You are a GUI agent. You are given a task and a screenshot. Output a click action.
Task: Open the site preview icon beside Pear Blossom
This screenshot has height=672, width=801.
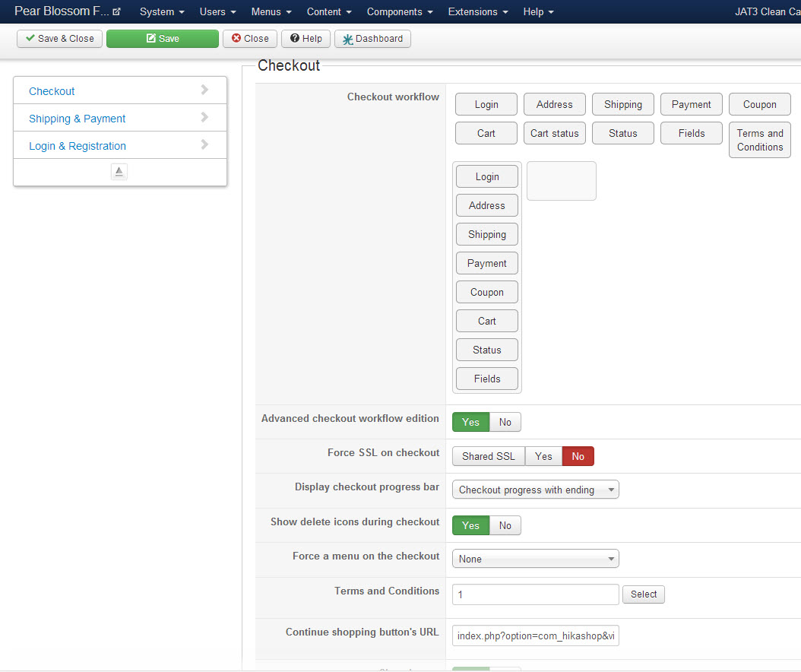[116, 11]
